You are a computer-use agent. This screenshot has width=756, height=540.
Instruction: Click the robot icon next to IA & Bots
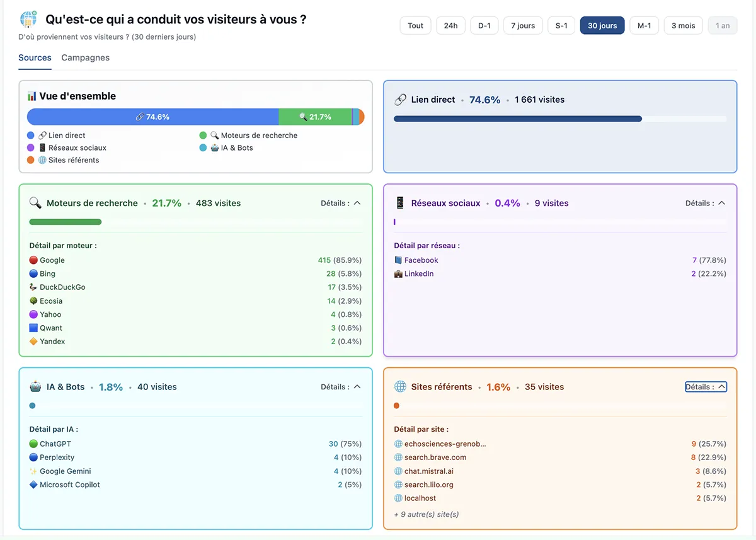35,387
